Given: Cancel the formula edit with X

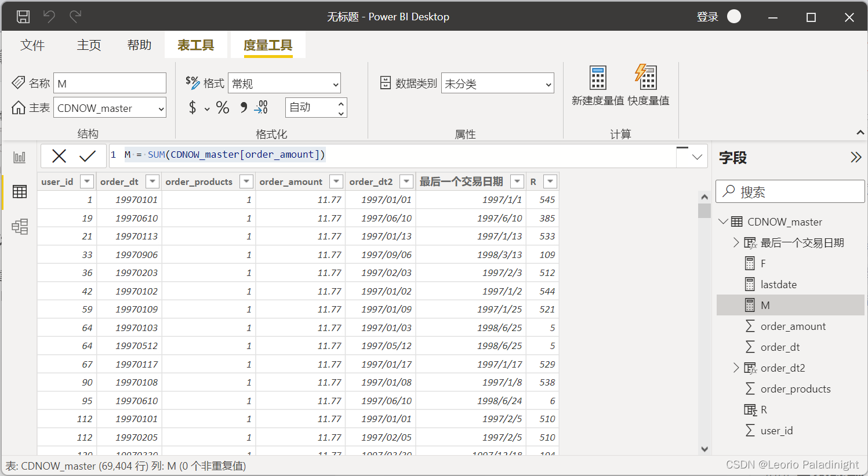Looking at the screenshot, I should click(59, 155).
